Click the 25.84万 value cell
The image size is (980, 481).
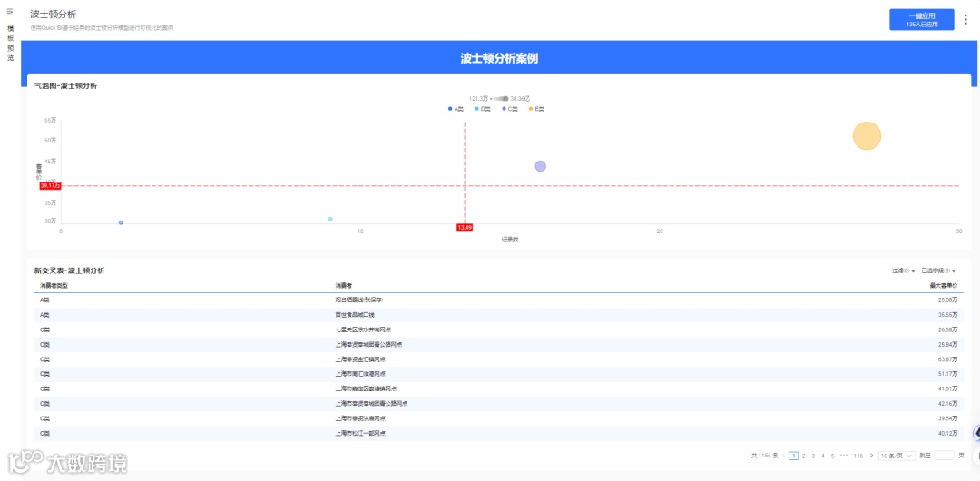pos(949,345)
